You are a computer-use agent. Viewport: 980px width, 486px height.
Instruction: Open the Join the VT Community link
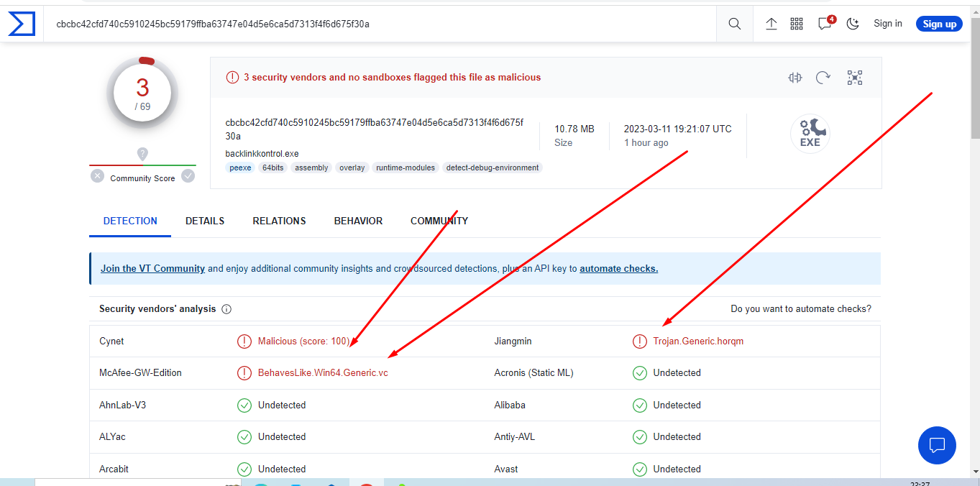click(x=152, y=268)
